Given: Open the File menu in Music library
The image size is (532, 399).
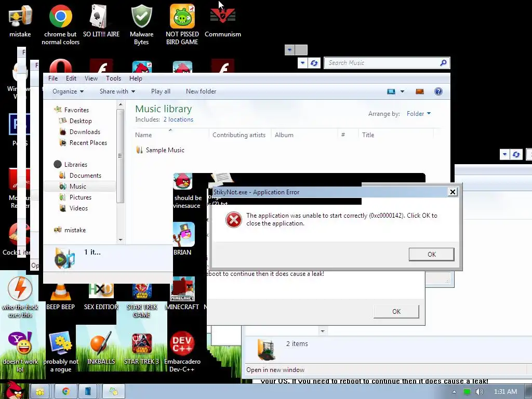Looking at the screenshot, I should pyautogui.click(x=53, y=78).
